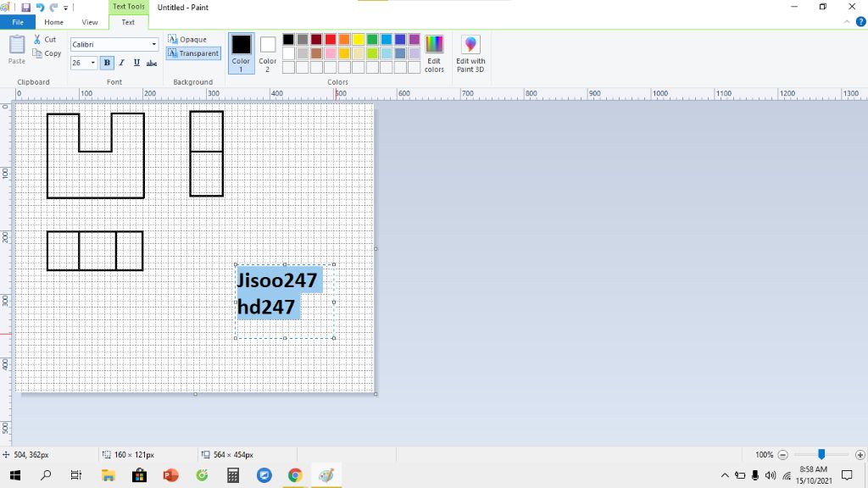Image resolution: width=868 pixels, height=488 pixels.
Task: Open PowerPoint from the taskbar
Action: point(170,475)
